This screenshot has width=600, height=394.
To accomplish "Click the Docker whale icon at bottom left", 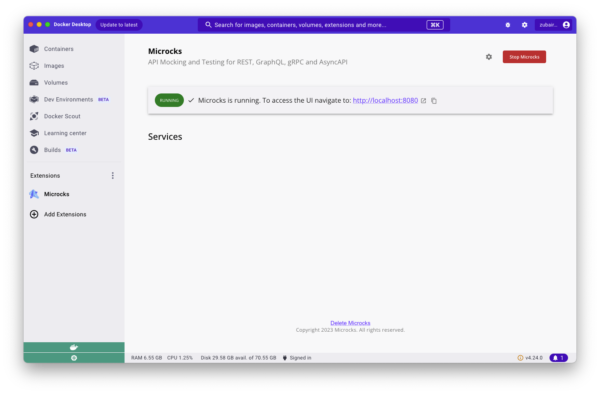I will tap(74, 347).
